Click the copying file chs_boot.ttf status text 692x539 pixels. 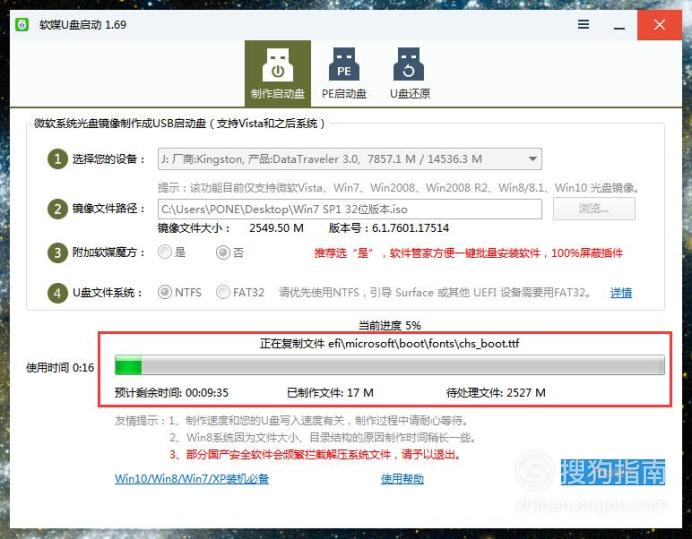point(389,343)
